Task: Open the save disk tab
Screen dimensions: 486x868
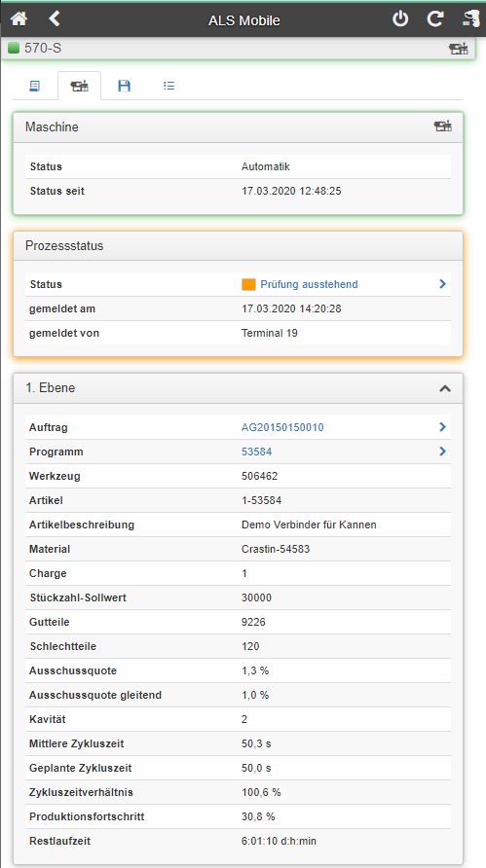Action: click(124, 86)
